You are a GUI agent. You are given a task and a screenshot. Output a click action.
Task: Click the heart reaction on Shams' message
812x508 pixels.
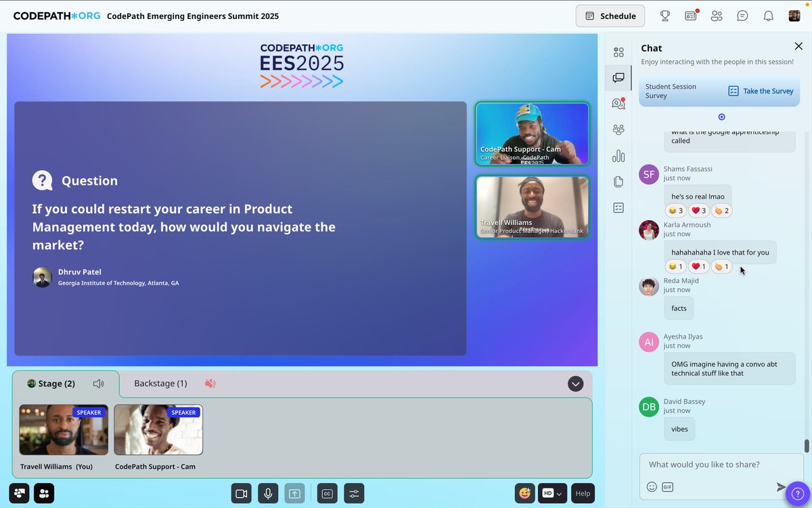[x=699, y=211]
